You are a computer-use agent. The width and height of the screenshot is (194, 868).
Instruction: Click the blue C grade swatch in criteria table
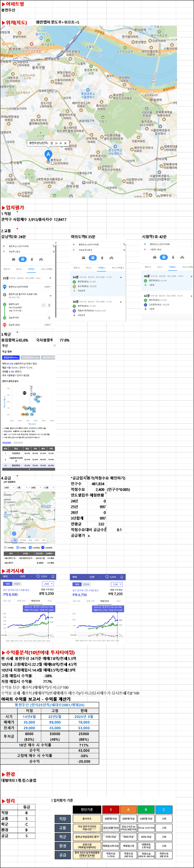point(164,809)
